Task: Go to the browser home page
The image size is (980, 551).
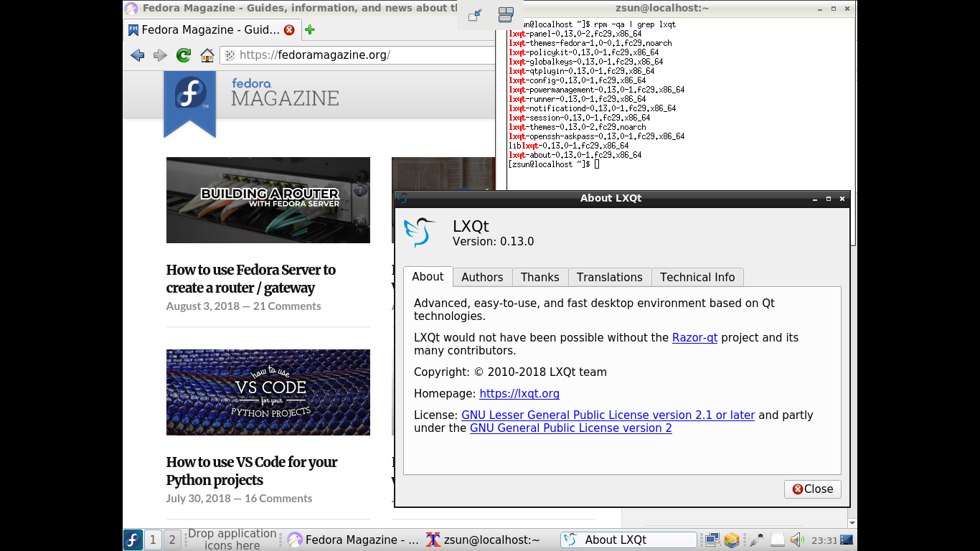Action: pyautogui.click(x=207, y=55)
